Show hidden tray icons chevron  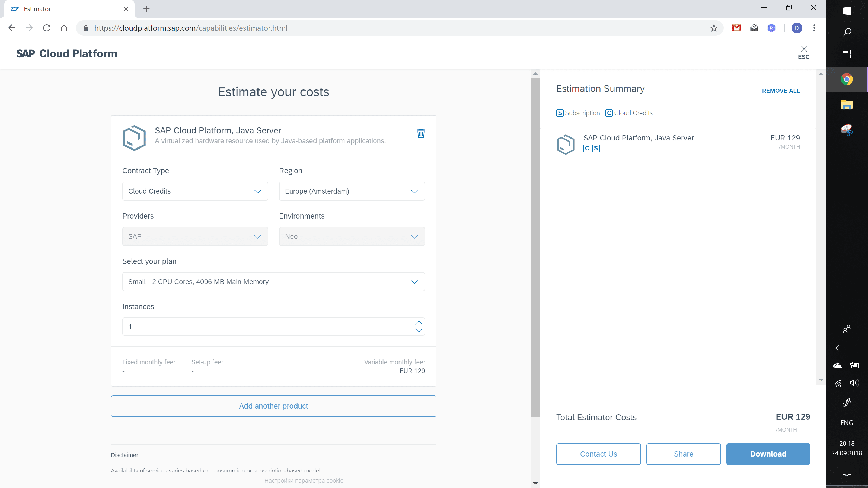[x=837, y=348]
